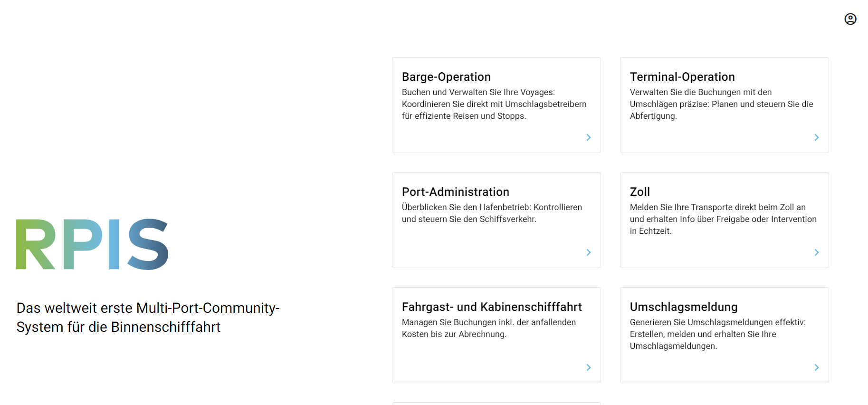Expand the Port-Administration chevron
Viewport: 868px width, 405px height.
pos(588,252)
